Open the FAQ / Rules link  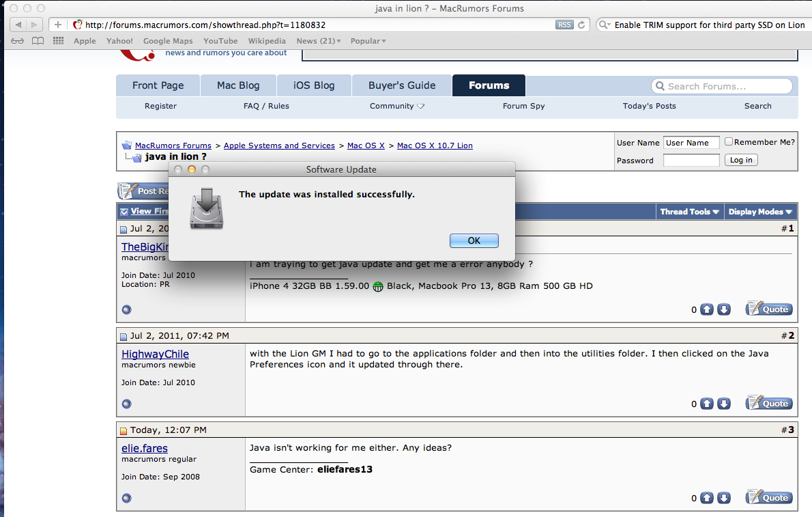[266, 106]
